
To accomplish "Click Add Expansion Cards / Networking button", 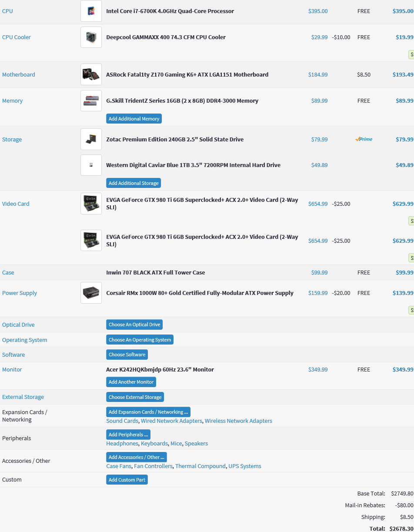I will coord(148,412).
